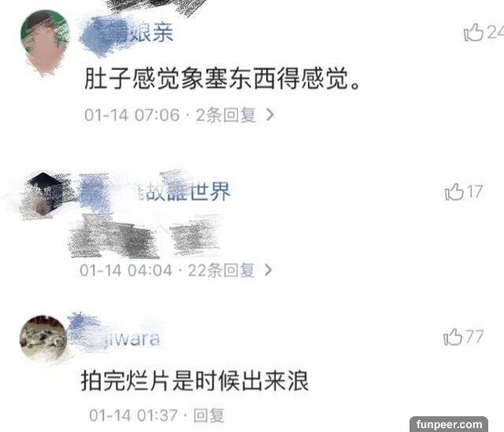Open username ending in 娘亲
The height and width of the screenshot is (432, 504).
point(127,33)
